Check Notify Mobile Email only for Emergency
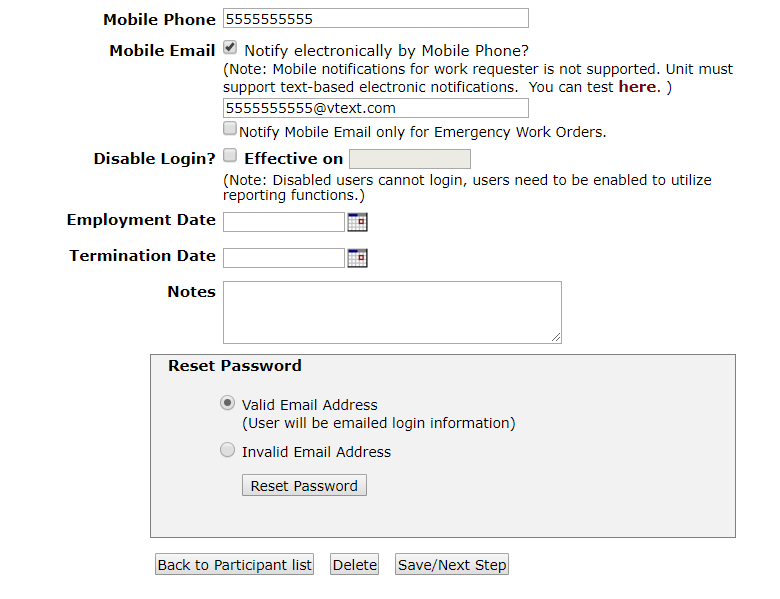The width and height of the screenshot is (780, 599). click(x=230, y=128)
